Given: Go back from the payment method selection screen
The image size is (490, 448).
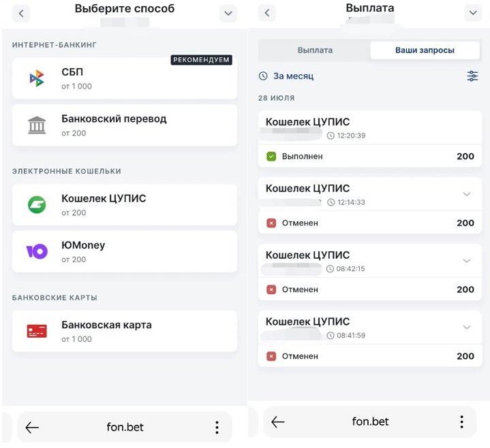Looking at the screenshot, I should tap(21, 14).
